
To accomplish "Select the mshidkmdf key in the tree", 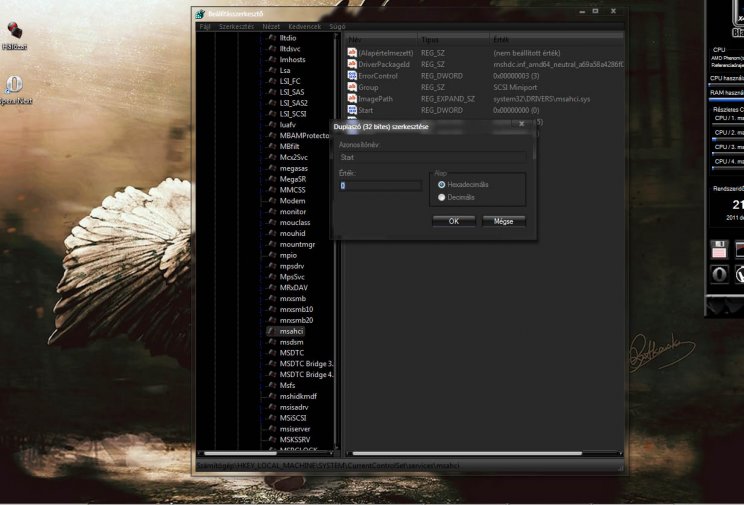I will click(298, 396).
